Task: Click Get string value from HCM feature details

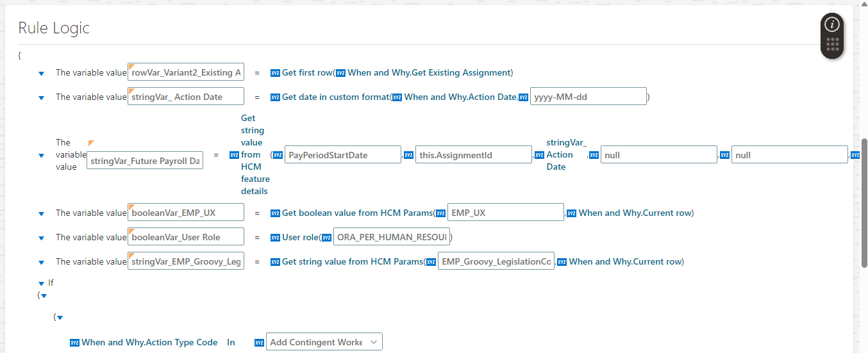Action: [255, 154]
